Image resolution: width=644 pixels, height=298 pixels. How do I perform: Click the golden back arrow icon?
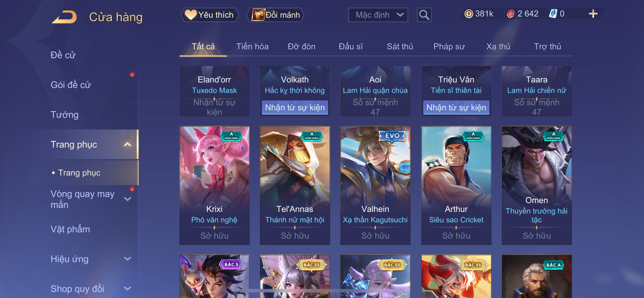pos(64,17)
